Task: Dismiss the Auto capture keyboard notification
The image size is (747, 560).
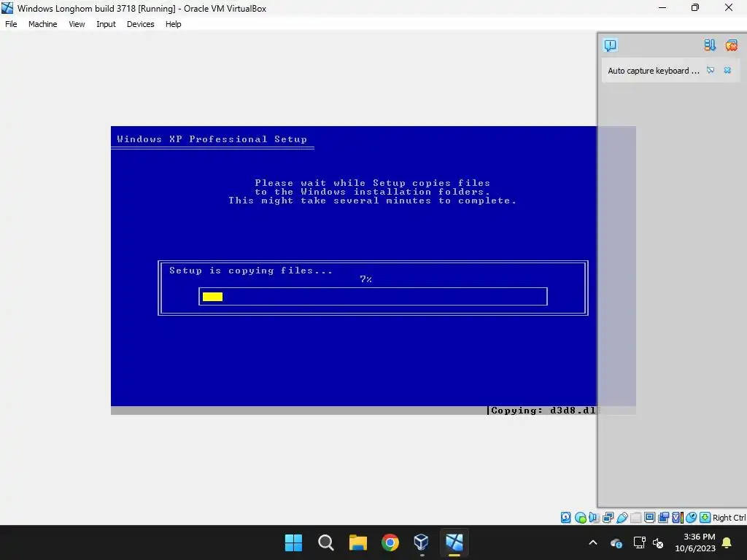Action: coord(727,71)
